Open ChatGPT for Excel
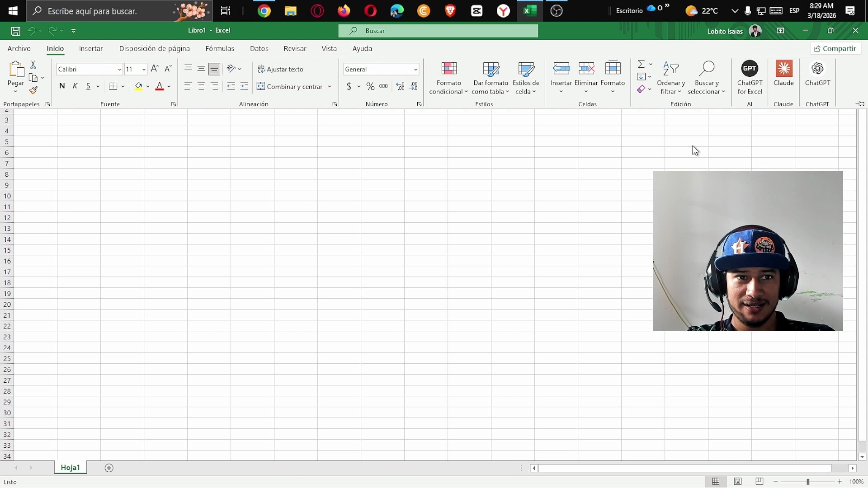This screenshot has height=488, width=868. tap(750, 77)
